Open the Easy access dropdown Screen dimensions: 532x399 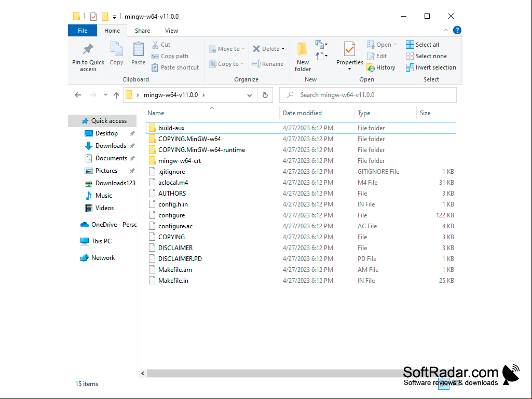[321, 56]
